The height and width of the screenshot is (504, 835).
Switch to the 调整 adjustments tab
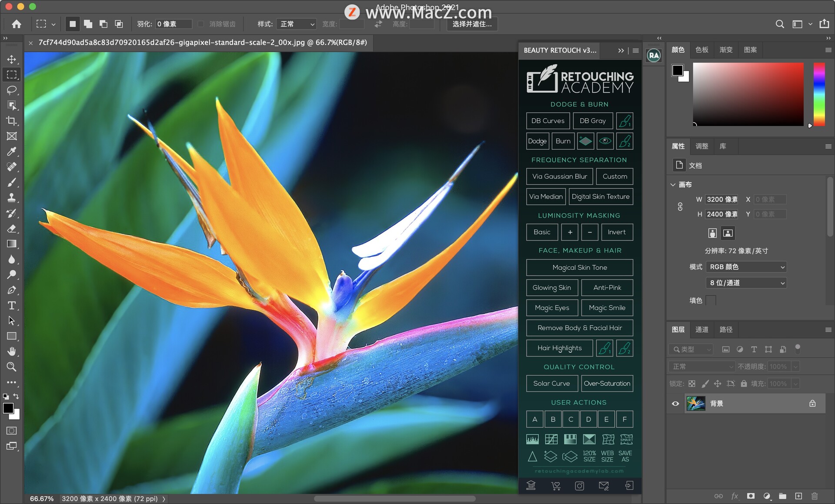(x=701, y=146)
